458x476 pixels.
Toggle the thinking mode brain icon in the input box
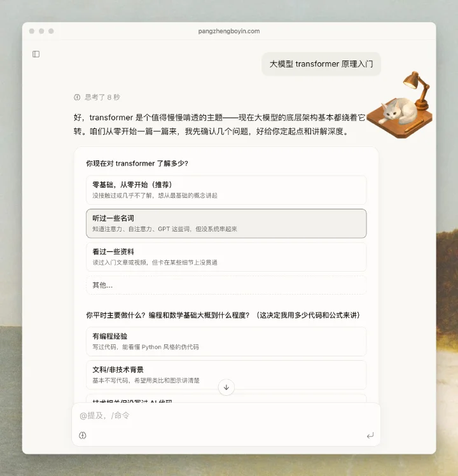click(83, 435)
